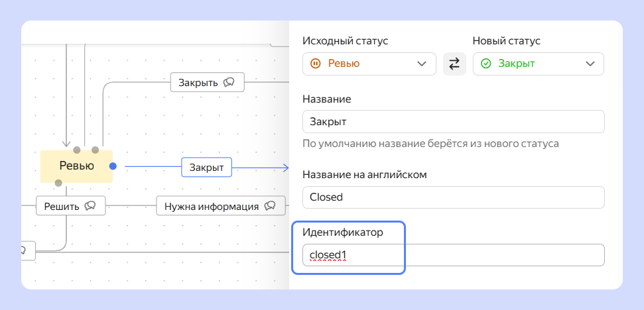Click the swap statuses arrows icon
The width and height of the screenshot is (644, 310).
click(x=454, y=64)
